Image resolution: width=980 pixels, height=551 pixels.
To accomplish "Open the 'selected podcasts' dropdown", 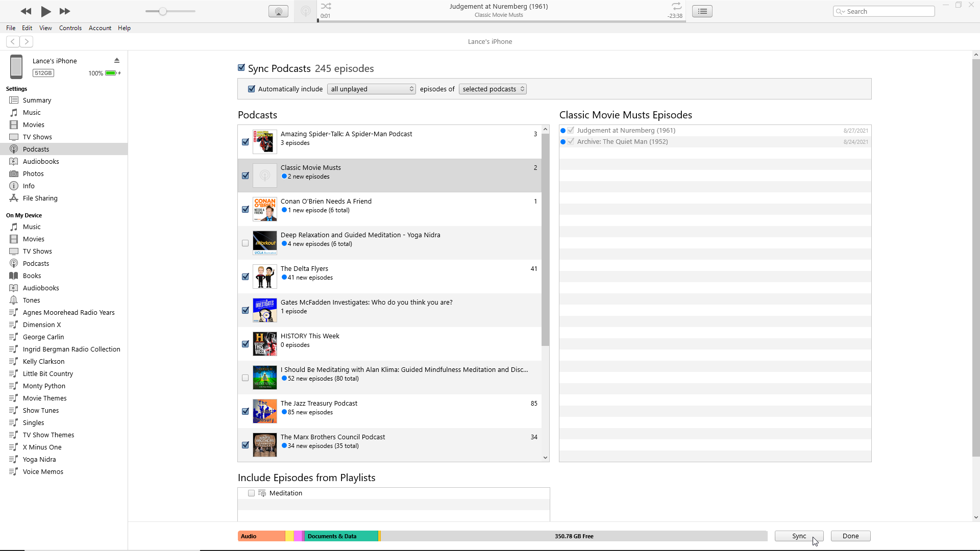I will point(493,89).
